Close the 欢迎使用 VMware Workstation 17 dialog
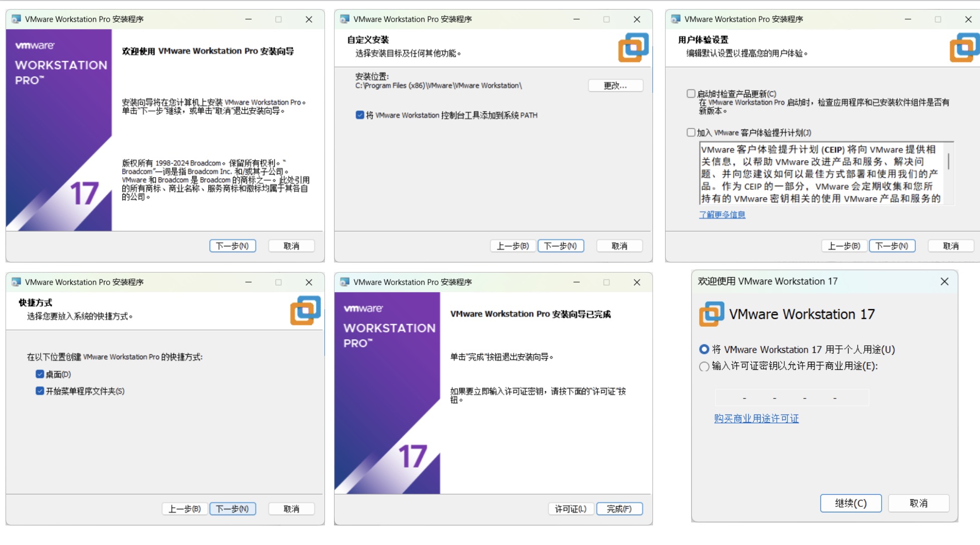Image resolution: width=980 pixels, height=545 pixels. [x=944, y=282]
